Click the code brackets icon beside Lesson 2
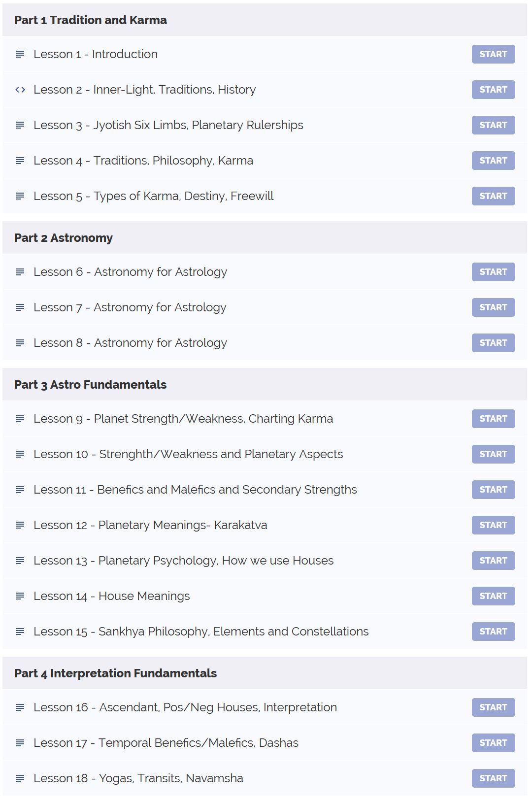 [20, 90]
